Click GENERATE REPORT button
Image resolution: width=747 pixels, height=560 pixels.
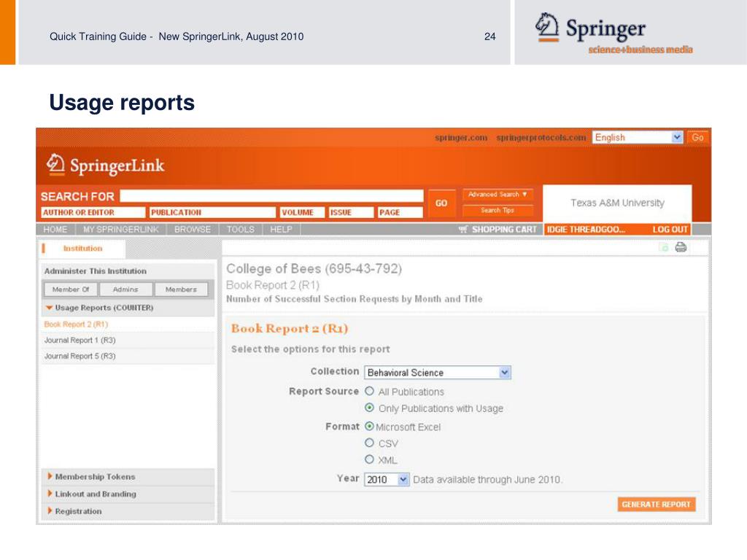[x=657, y=505]
